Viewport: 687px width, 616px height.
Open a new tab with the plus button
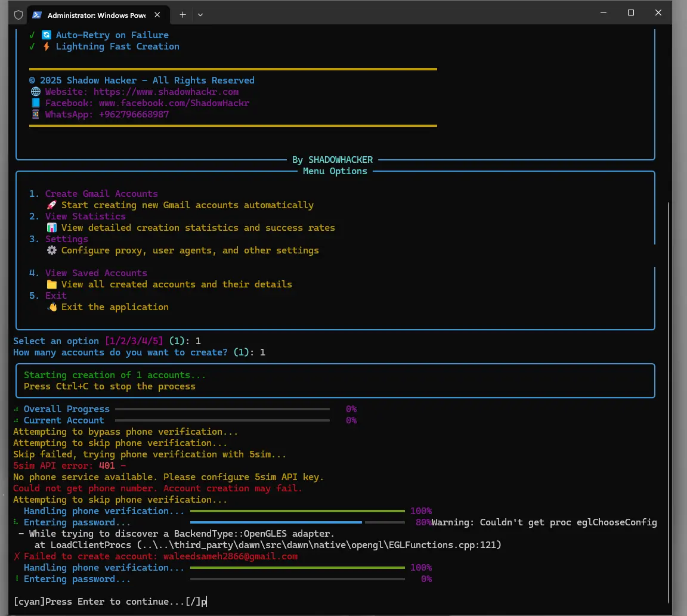coord(182,15)
